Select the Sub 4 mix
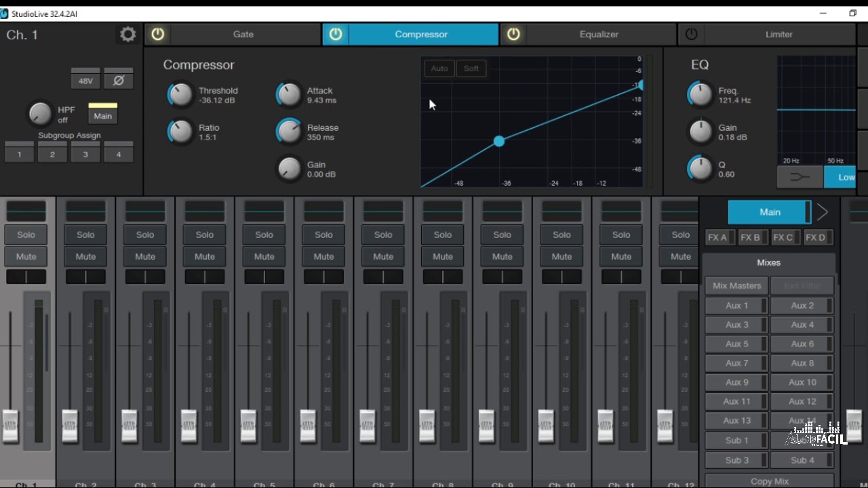This screenshot has width=868, height=488. click(x=802, y=460)
